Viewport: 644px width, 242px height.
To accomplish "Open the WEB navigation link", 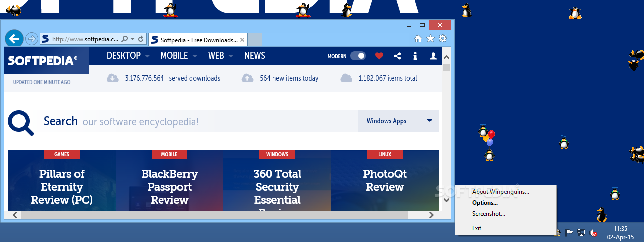I will (x=216, y=55).
